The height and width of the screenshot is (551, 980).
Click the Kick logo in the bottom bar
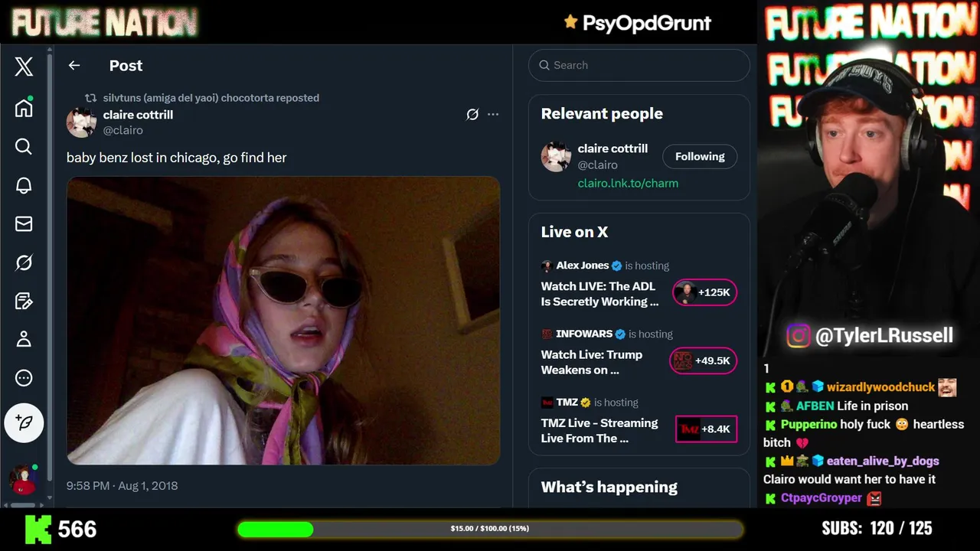click(x=38, y=529)
